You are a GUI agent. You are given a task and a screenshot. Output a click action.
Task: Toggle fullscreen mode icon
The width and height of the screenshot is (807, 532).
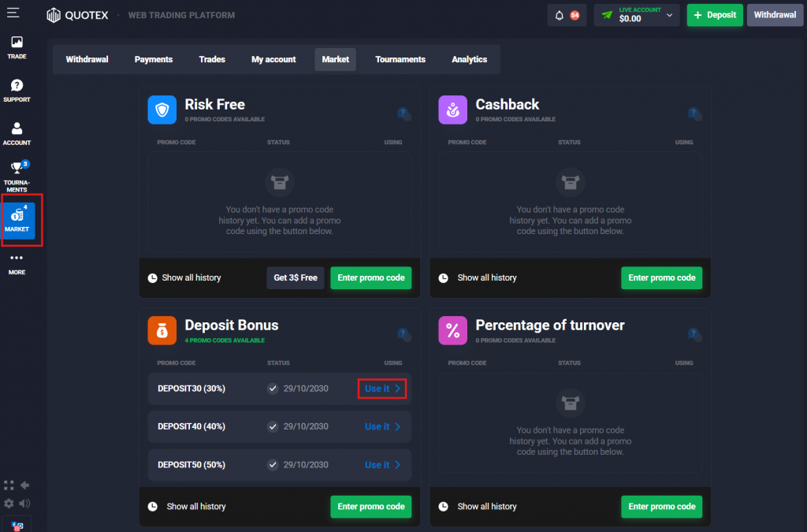9,485
